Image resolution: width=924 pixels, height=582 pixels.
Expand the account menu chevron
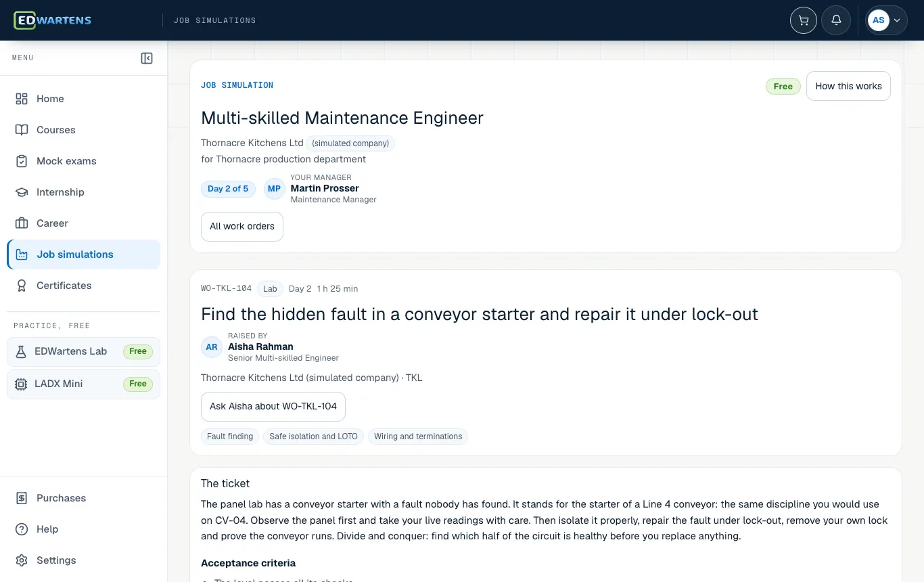coord(898,20)
